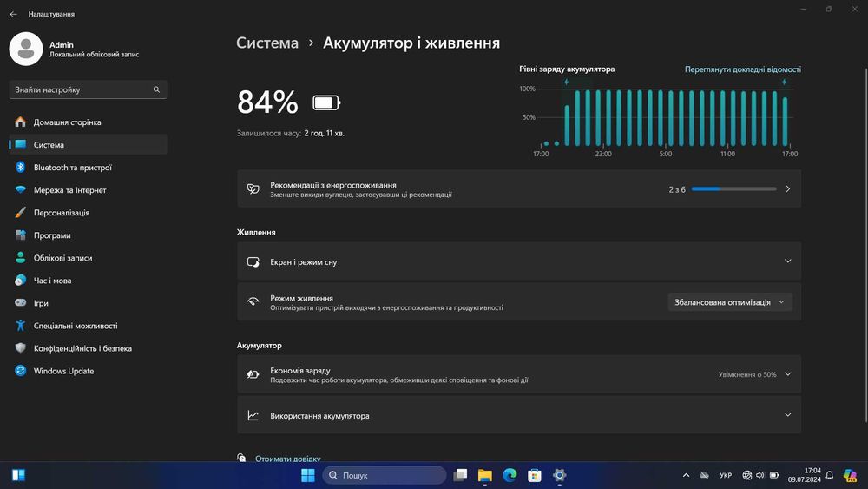
Task: Click the window's vertical scrollbar
Action: 865,244
